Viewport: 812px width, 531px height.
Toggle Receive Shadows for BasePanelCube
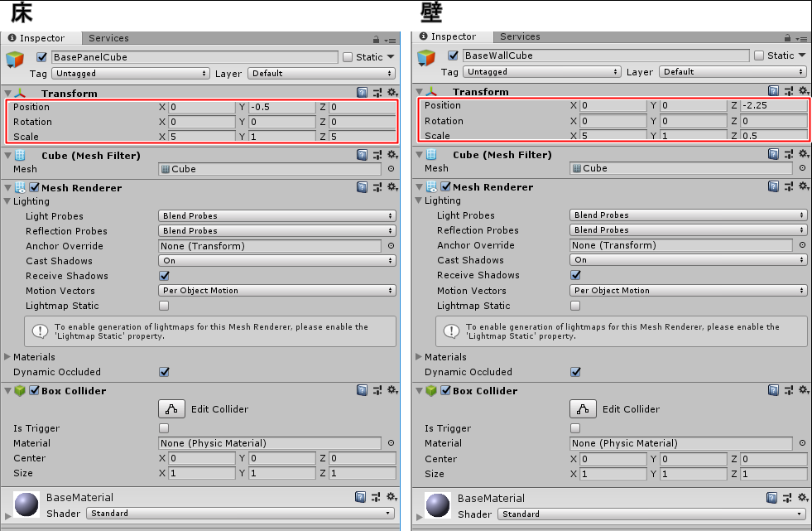coord(164,276)
